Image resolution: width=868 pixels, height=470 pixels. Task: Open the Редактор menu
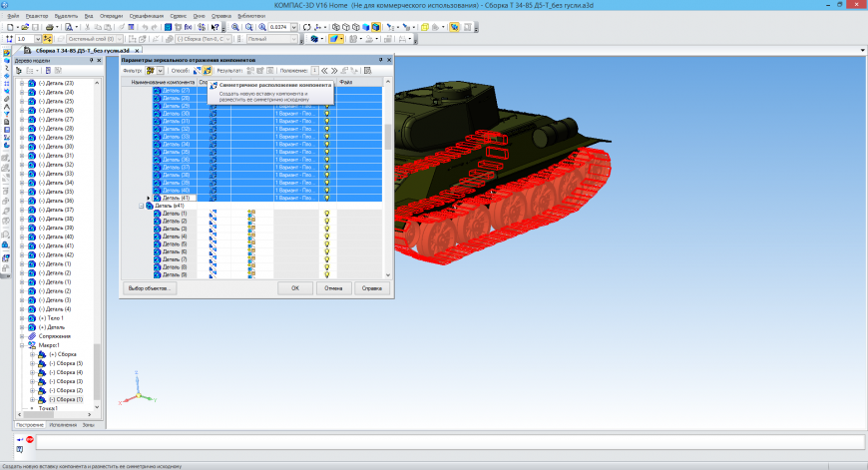tap(37, 16)
